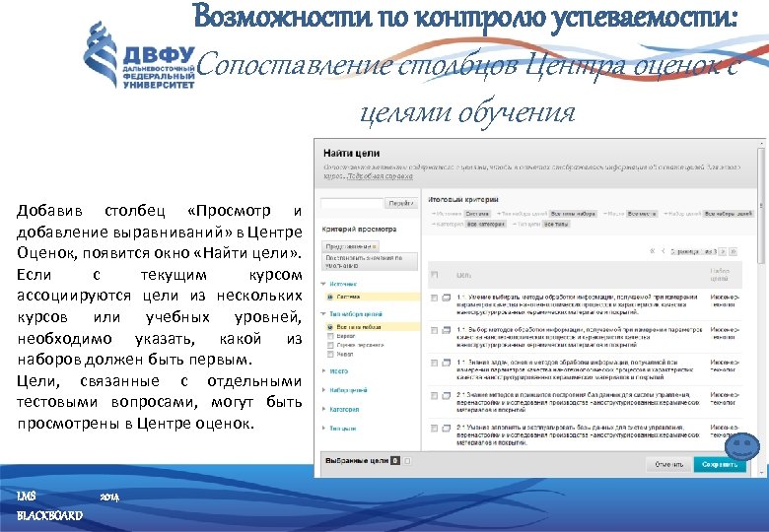Click "Восстановить значения по умолчанию" button
The width and height of the screenshot is (769, 532).
tap(370, 261)
